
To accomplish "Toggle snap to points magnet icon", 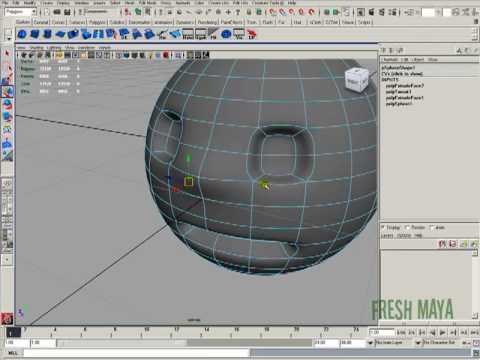I will coord(292,12).
